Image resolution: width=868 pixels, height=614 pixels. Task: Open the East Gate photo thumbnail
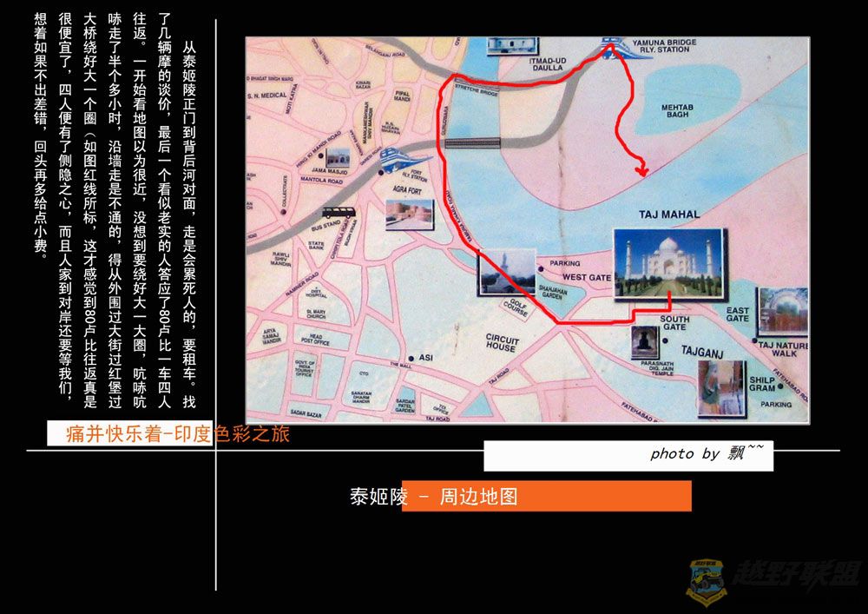(x=781, y=312)
